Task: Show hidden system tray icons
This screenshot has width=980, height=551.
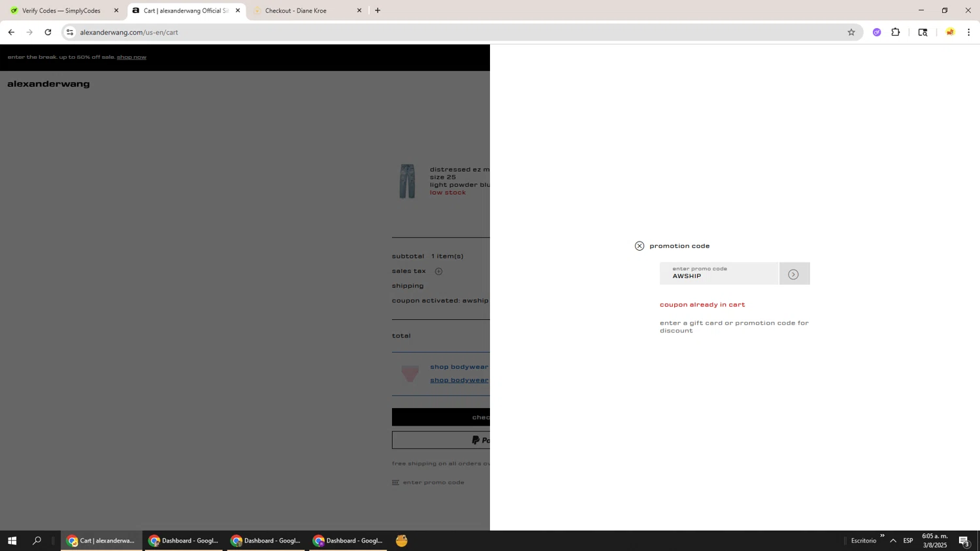Action: pyautogui.click(x=893, y=541)
